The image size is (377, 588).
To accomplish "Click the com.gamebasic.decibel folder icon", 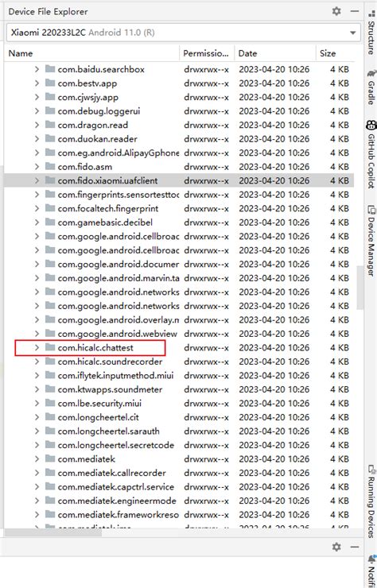I will (x=50, y=222).
